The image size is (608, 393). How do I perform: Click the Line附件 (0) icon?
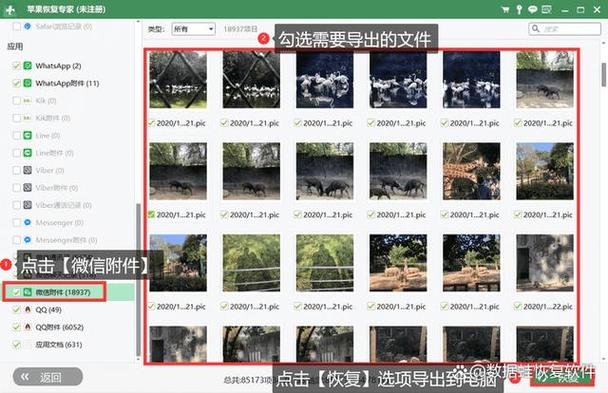(27, 153)
